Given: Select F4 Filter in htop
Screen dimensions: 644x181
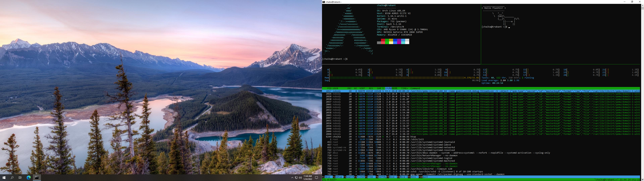Looking at the screenshot, I should point(360,177).
